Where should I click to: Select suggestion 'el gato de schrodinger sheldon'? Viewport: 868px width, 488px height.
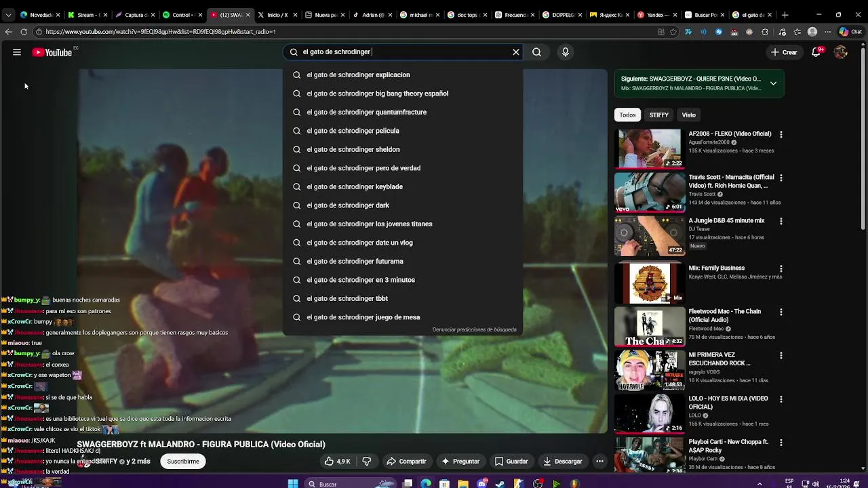tap(403, 149)
